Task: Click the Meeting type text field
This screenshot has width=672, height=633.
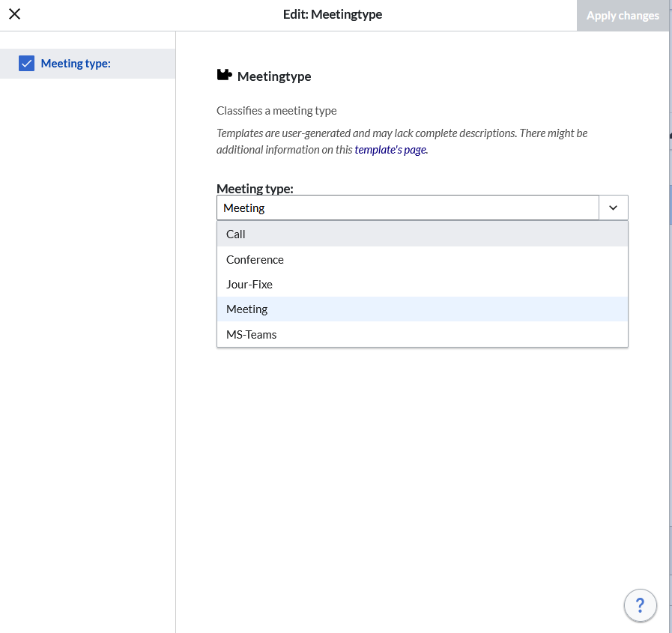Action: pyautogui.click(x=407, y=208)
